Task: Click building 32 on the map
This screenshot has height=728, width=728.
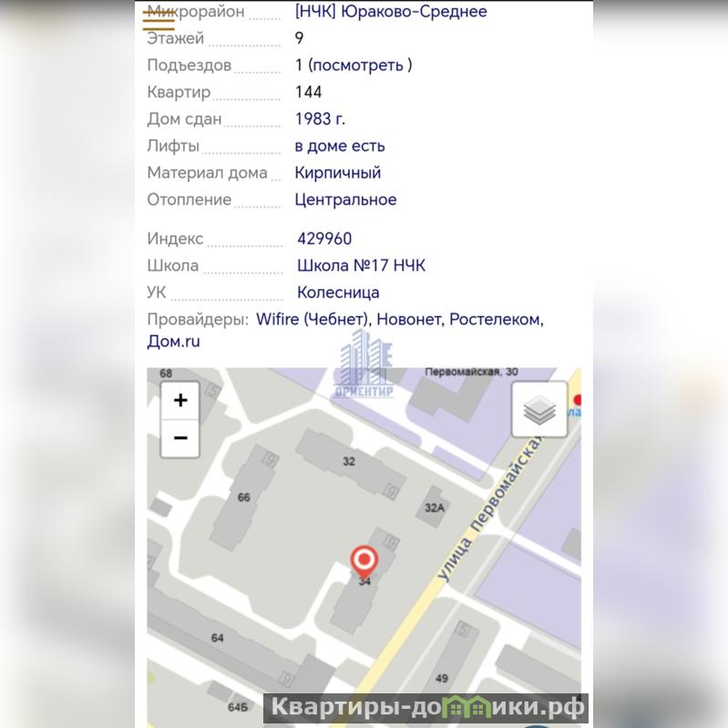Action: click(x=349, y=462)
